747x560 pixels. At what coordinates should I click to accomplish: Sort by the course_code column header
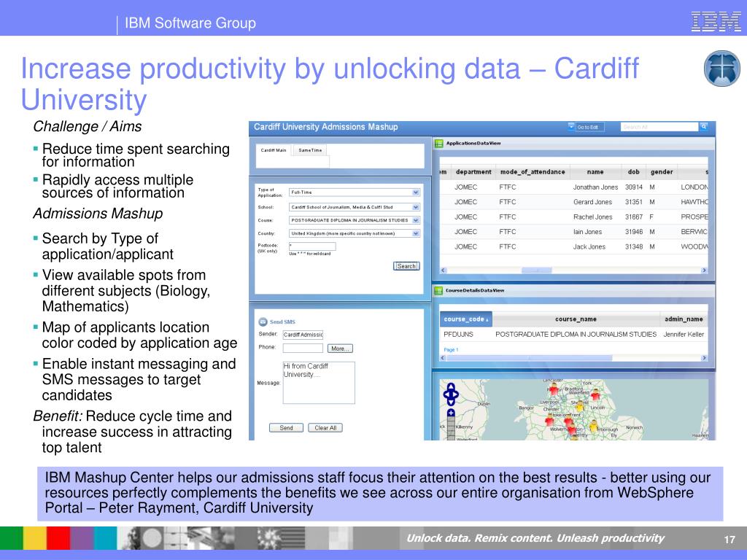pyautogui.click(x=465, y=319)
